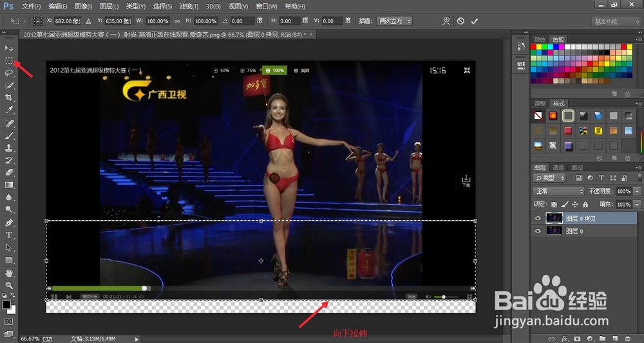Click the foreground color swatch

coord(6,305)
